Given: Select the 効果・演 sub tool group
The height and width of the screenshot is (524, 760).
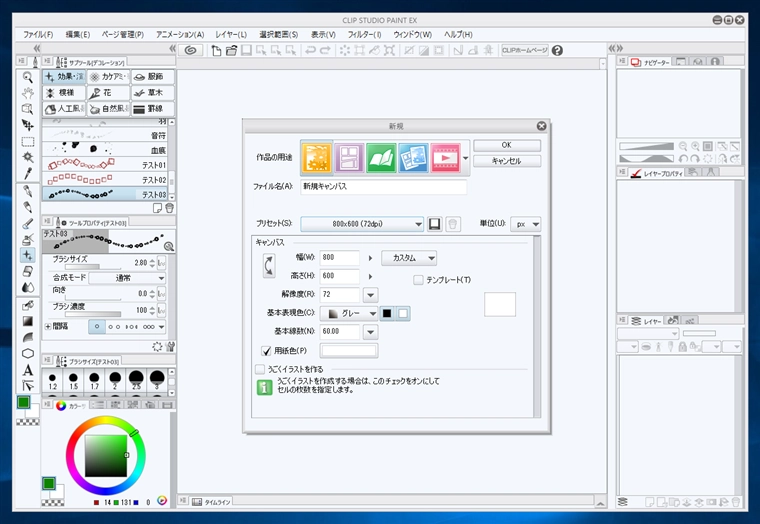Looking at the screenshot, I should click(64, 77).
